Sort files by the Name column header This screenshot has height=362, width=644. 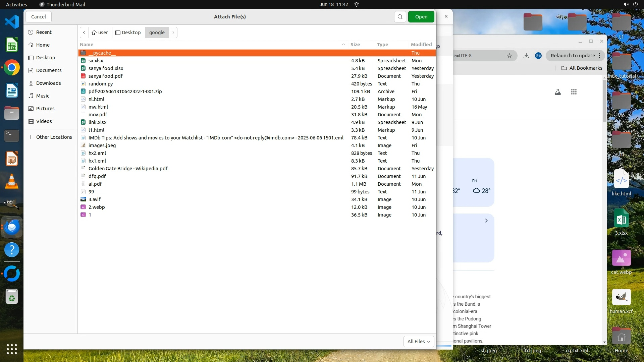pos(87,45)
